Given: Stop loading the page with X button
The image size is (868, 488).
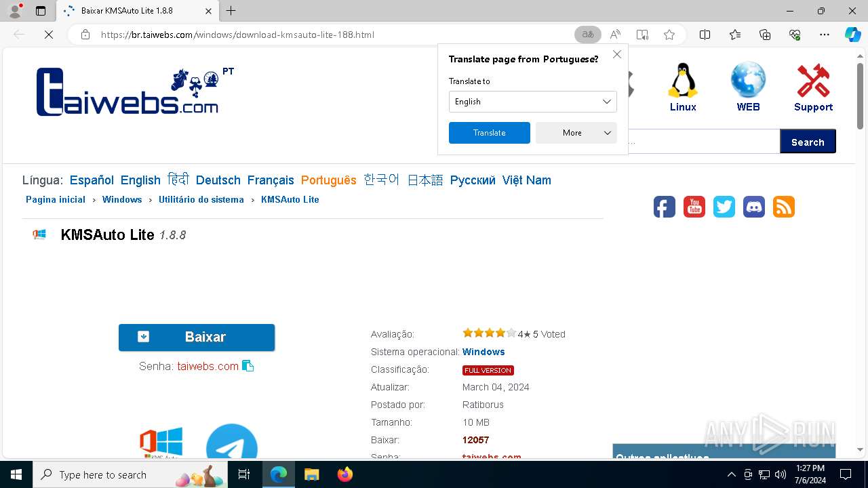Looking at the screenshot, I should [x=49, y=35].
